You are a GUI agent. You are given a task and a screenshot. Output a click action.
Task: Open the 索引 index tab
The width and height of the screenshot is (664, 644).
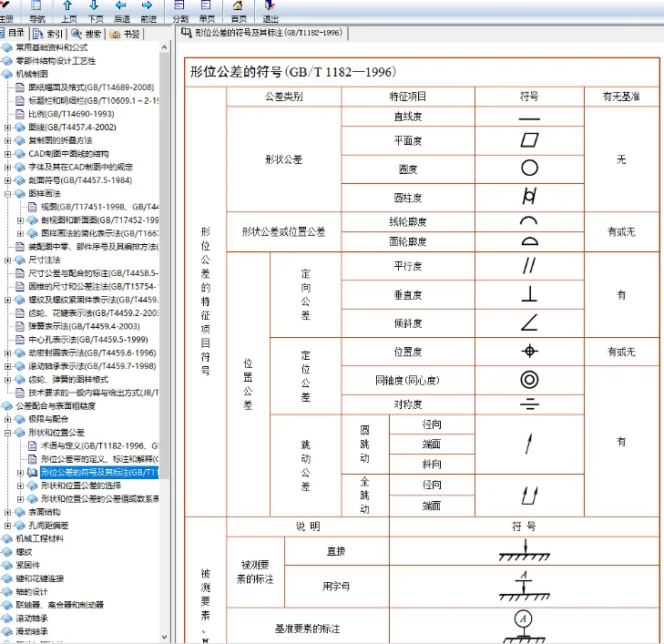[x=47, y=34]
